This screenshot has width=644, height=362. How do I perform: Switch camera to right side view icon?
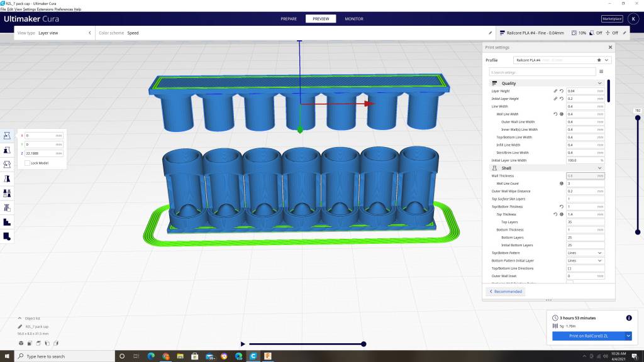click(x=56, y=343)
